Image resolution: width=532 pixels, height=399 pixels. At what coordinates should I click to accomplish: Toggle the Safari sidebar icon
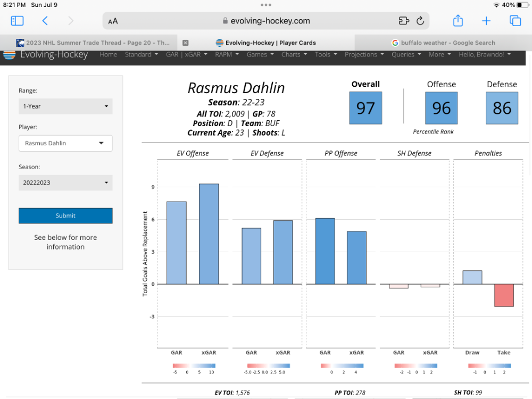[18, 21]
